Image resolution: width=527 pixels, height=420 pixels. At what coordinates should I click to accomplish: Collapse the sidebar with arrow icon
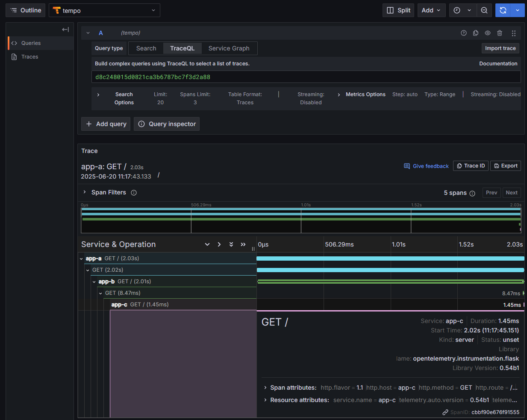(65, 29)
